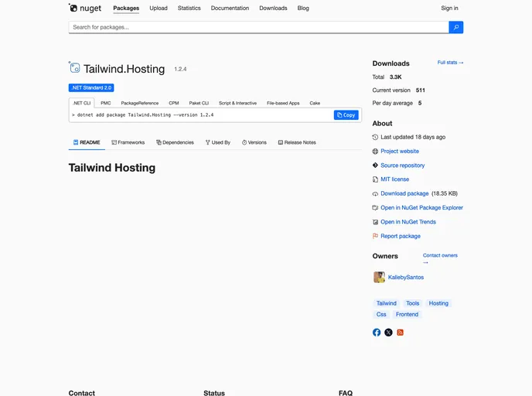Select the File-based Apps tab
The height and width of the screenshot is (396, 532).
coord(283,103)
